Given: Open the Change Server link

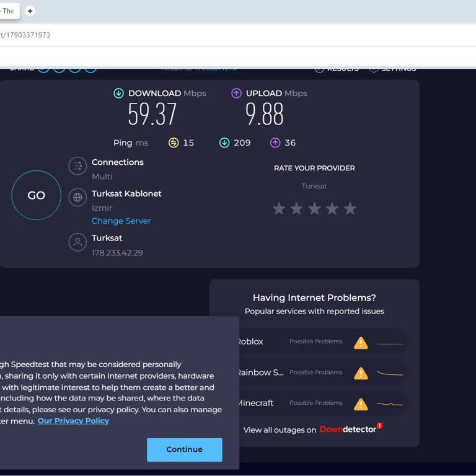Looking at the screenshot, I should point(121,221).
